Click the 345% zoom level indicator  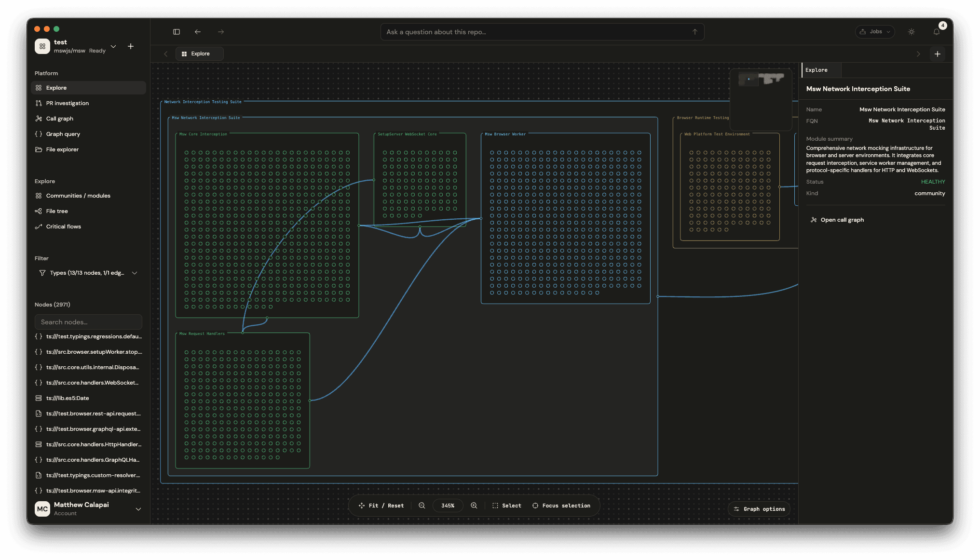[448, 506]
